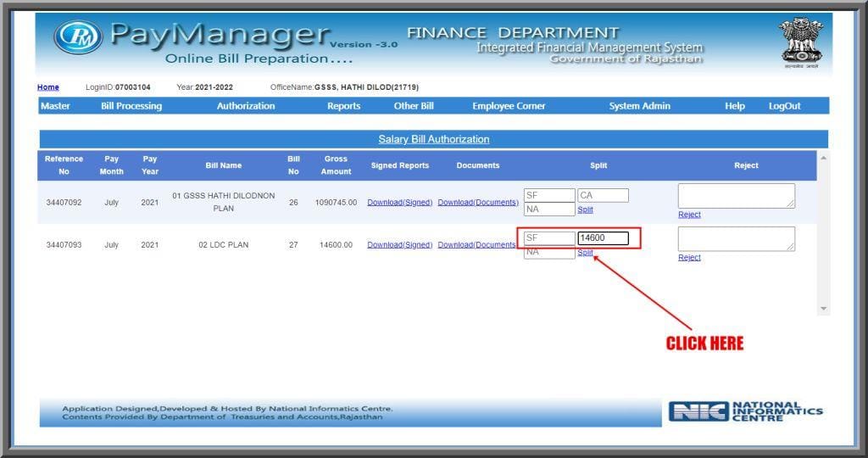Click LoginID 07003104 text
The height and width of the screenshot is (458, 868).
[x=118, y=87]
